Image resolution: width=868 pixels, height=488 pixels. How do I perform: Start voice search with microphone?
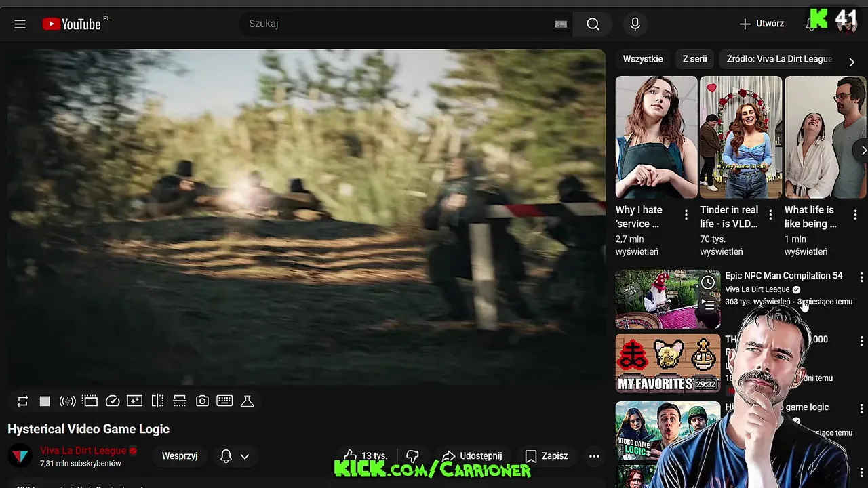coord(635,24)
